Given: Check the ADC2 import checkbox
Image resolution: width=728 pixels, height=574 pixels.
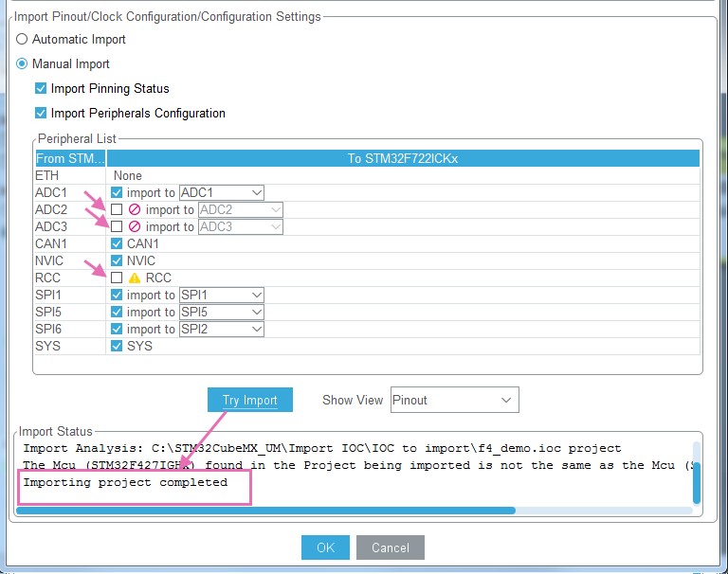Looking at the screenshot, I should (117, 209).
